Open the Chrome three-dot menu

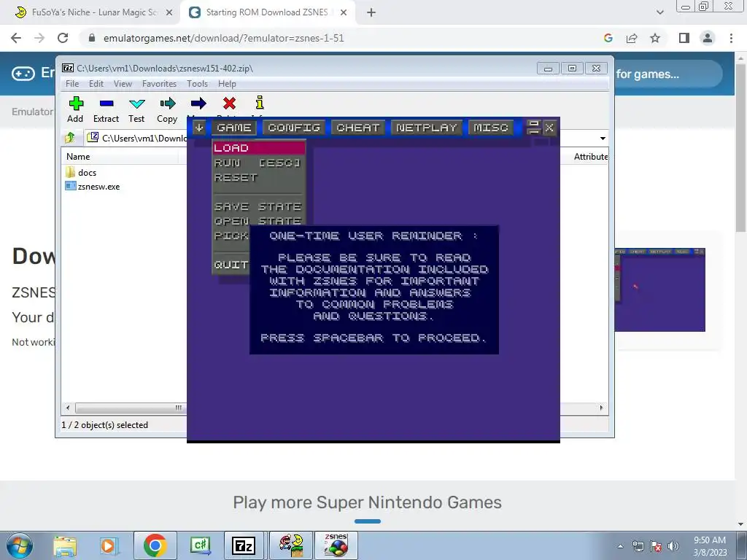coord(731,38)
